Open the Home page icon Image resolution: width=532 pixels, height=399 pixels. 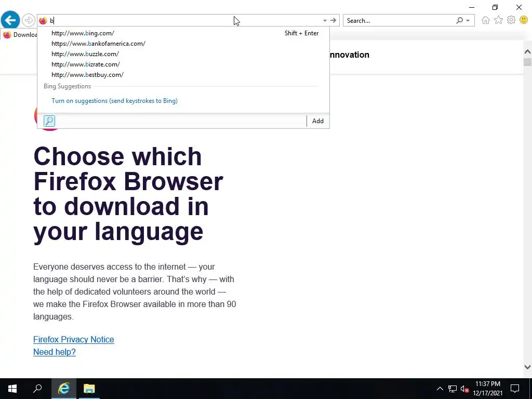486,20
